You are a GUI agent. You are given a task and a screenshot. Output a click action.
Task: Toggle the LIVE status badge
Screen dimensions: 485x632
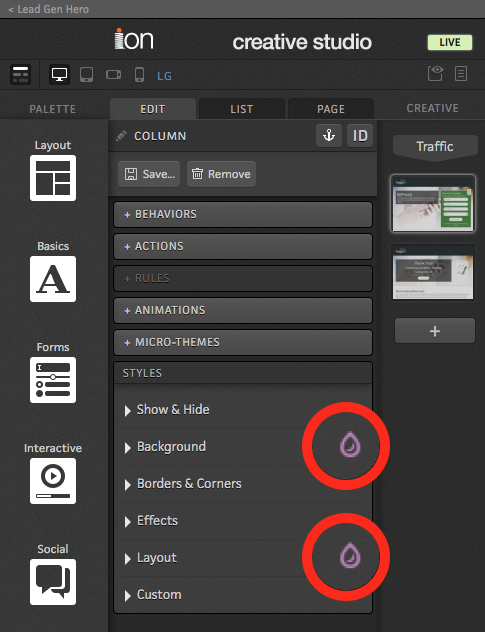pos(450,42)
